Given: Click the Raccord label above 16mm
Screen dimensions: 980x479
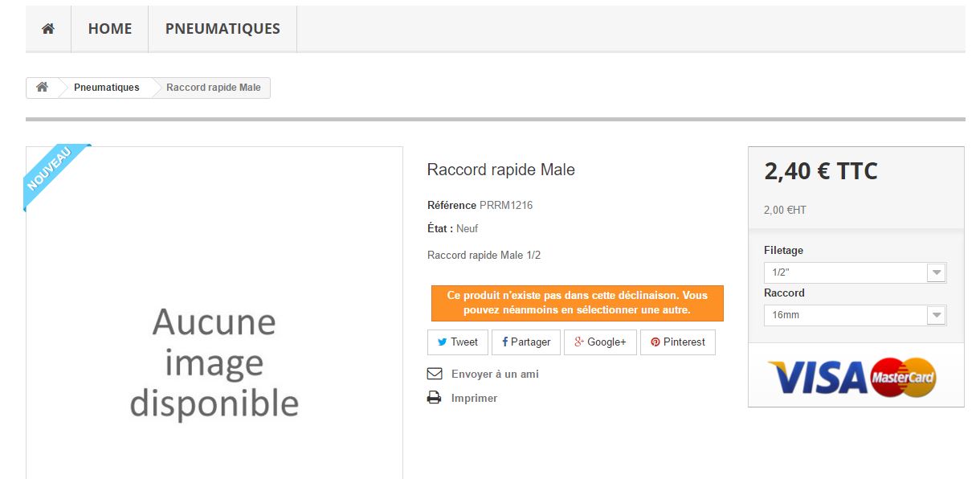Looking at the screenshot, I should pyautogui.click(x=784, y=293).
